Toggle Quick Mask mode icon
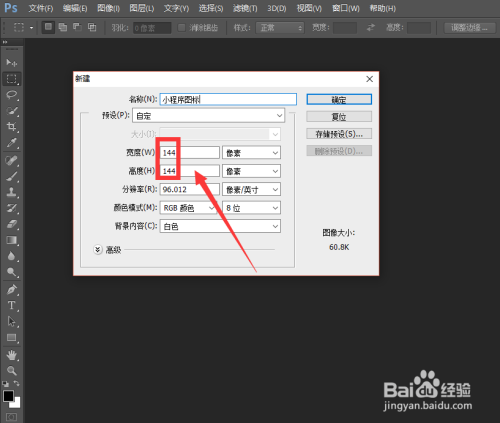This screenshot has height=423, width=500. click(x=12, y=417)
